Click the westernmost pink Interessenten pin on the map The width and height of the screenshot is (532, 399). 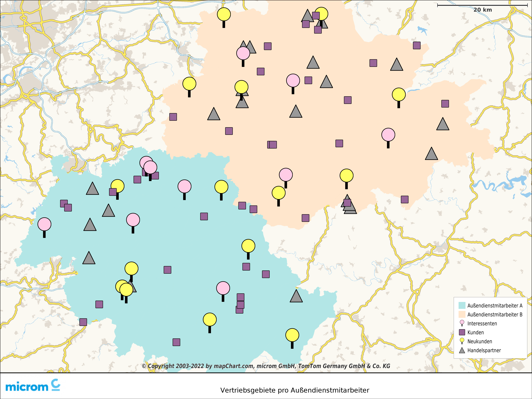tap(45, 227)
